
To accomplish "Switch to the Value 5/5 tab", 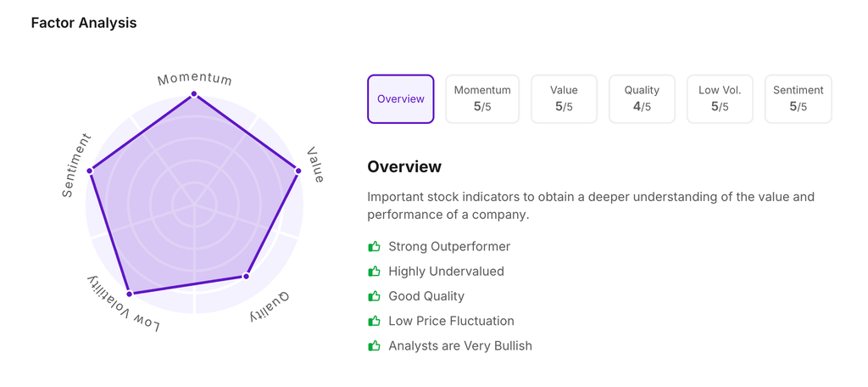I will point(564,99).
